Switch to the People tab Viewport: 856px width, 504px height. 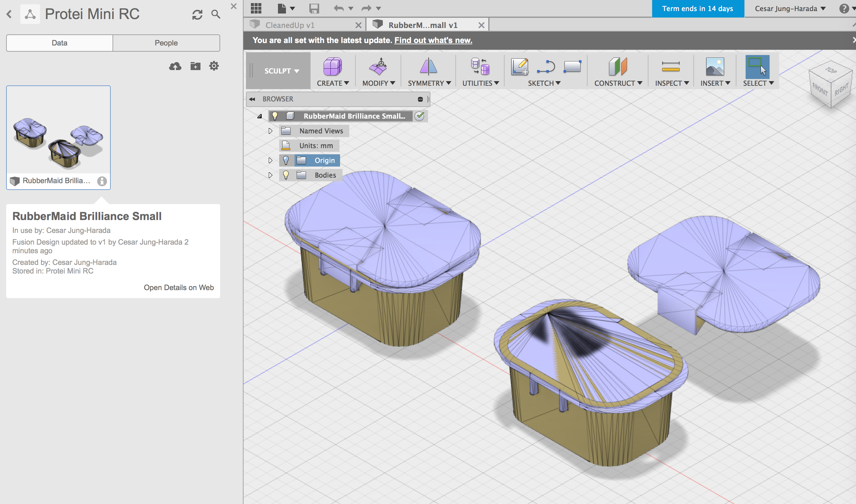pos(166,43)
